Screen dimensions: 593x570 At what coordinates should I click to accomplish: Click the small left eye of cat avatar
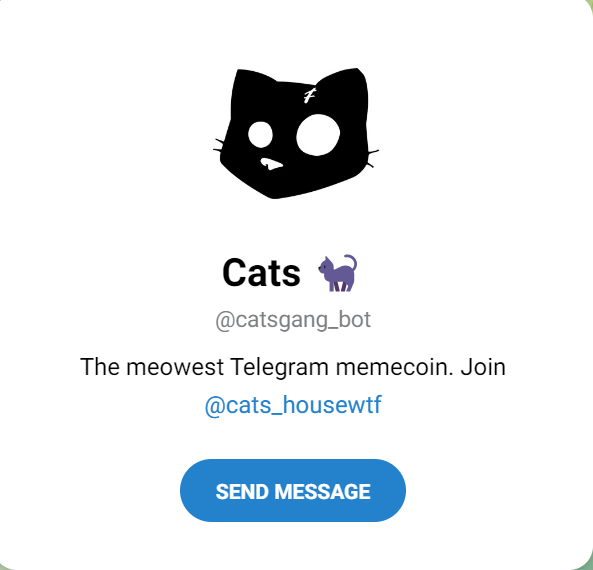(x=260, y=135)
